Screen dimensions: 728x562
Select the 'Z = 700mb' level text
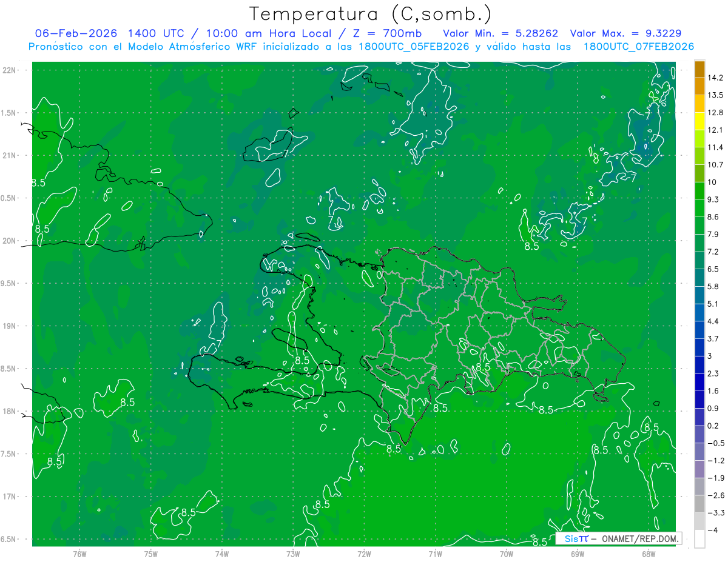(386, 33)
